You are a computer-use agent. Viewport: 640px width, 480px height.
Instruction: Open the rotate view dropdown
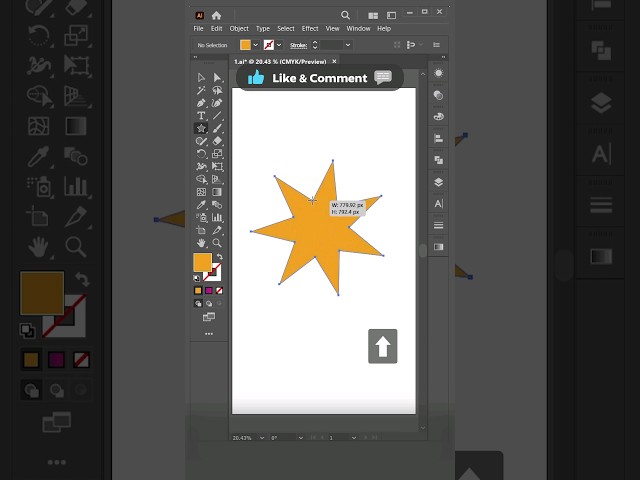pos(301,438)
